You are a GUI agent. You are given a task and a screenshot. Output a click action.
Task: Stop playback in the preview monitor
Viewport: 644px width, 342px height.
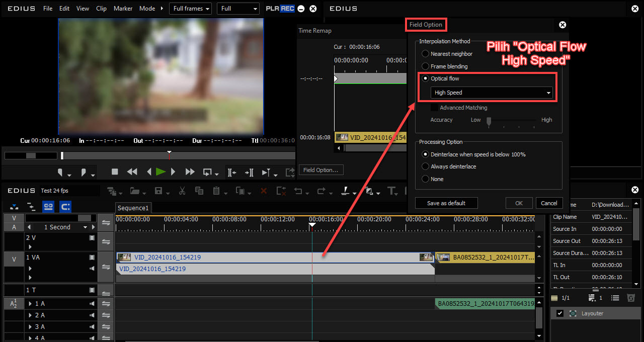[115, 172]
